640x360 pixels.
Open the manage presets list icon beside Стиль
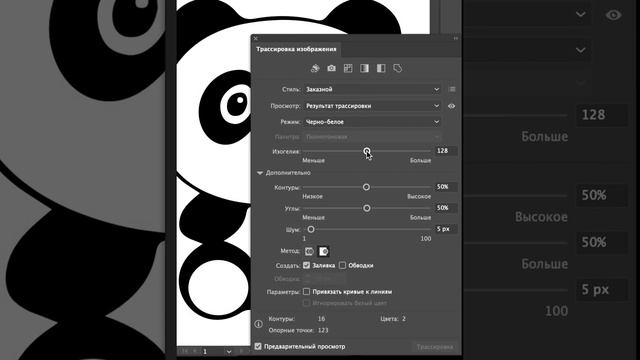[451, 89]
